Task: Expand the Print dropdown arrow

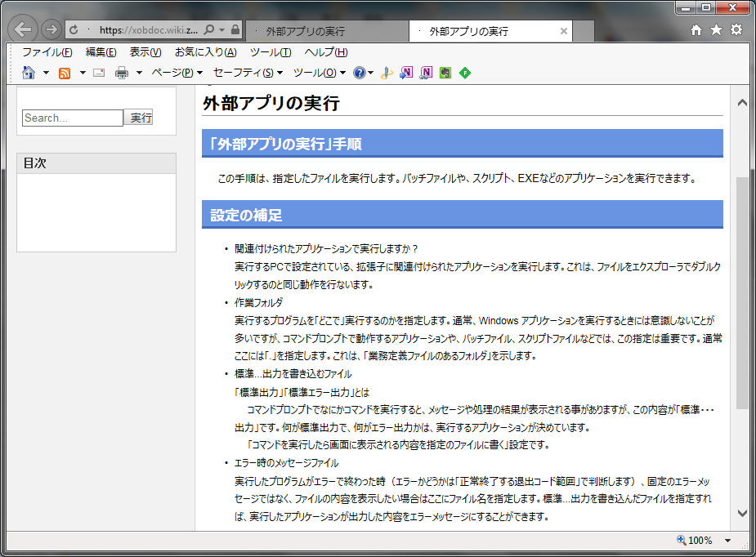Action: (x=139, y=73)
